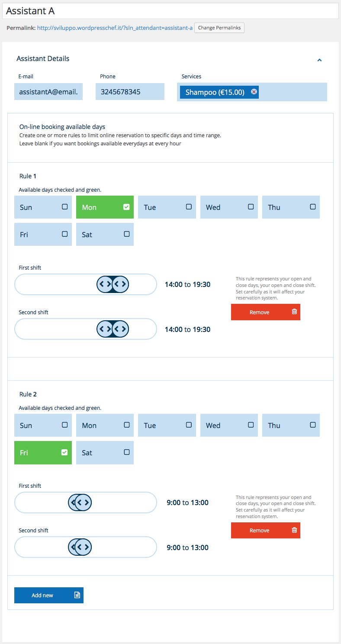Click document icon on Add new button
The width and height of the screenshot is (341, 644).
(77, 595)
